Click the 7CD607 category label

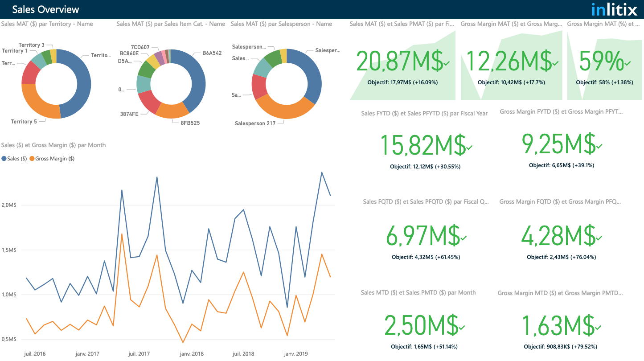click(x=140, y=47)
